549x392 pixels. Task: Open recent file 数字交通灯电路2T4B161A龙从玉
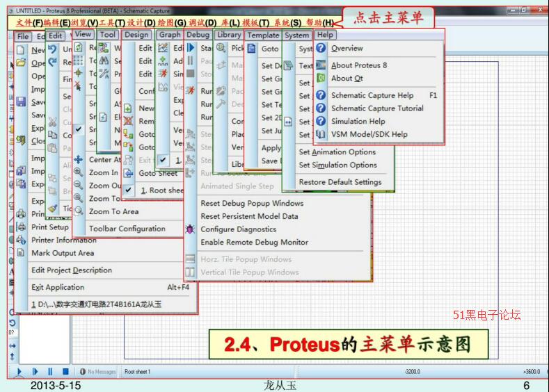coord(96,304)
